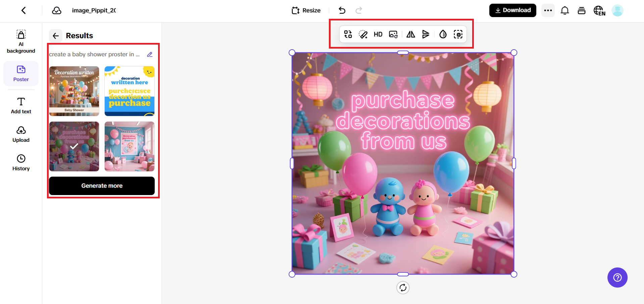The width and height of the screenshot is (644, 304).
Task: Open the Upload panel
Action: [21, 134]
